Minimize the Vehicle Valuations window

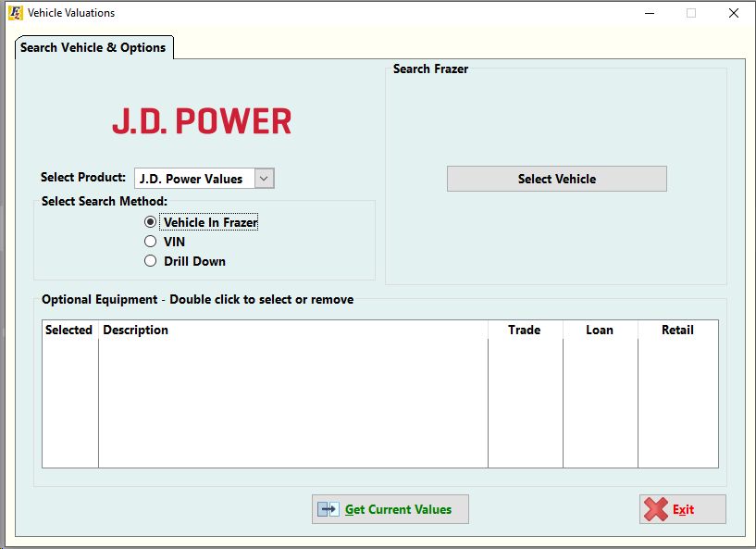[650, 13]
